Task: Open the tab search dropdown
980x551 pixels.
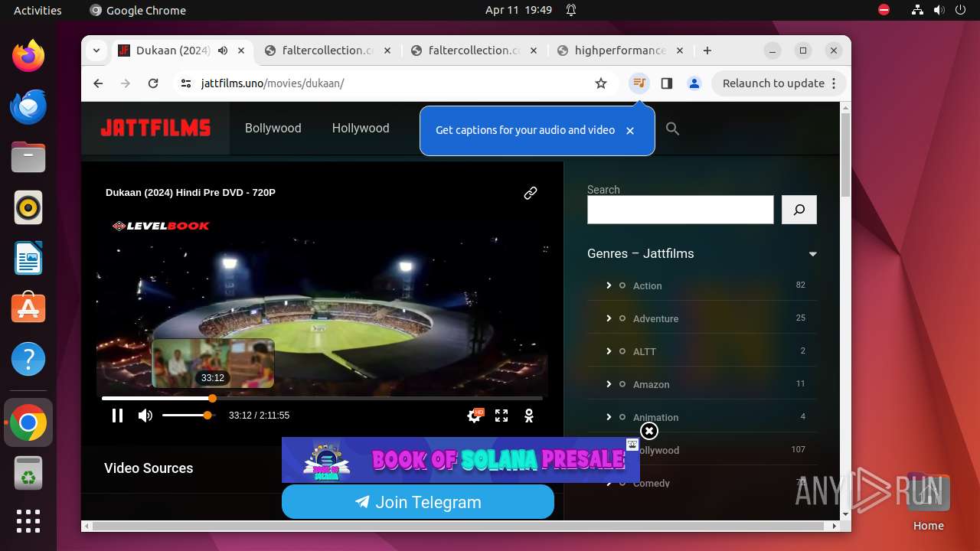Action: click(96, 51)
